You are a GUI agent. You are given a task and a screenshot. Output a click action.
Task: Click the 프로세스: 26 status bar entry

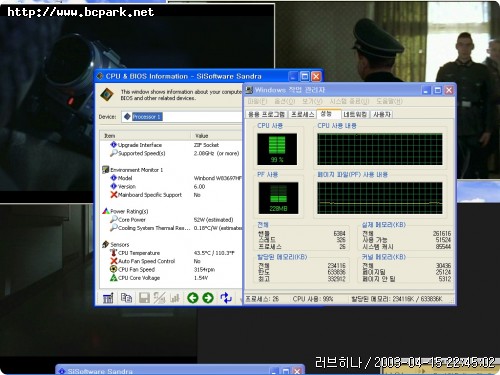coord(262,299)
